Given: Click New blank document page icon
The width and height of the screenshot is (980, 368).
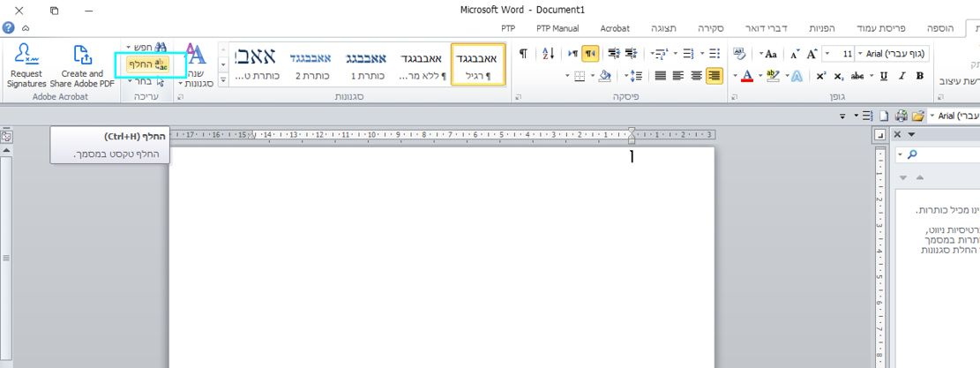Looking at the screenshot, I should coord(882,116).
